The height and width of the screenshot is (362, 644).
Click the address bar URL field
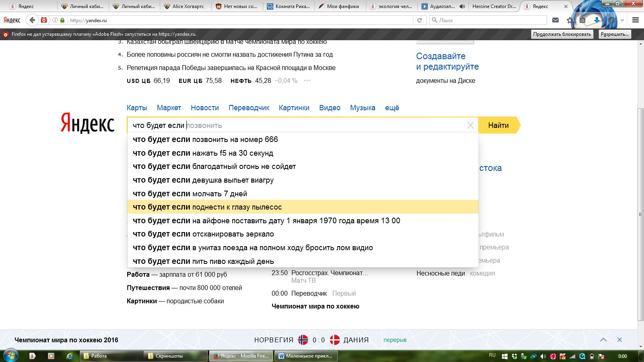pos(240,20)
